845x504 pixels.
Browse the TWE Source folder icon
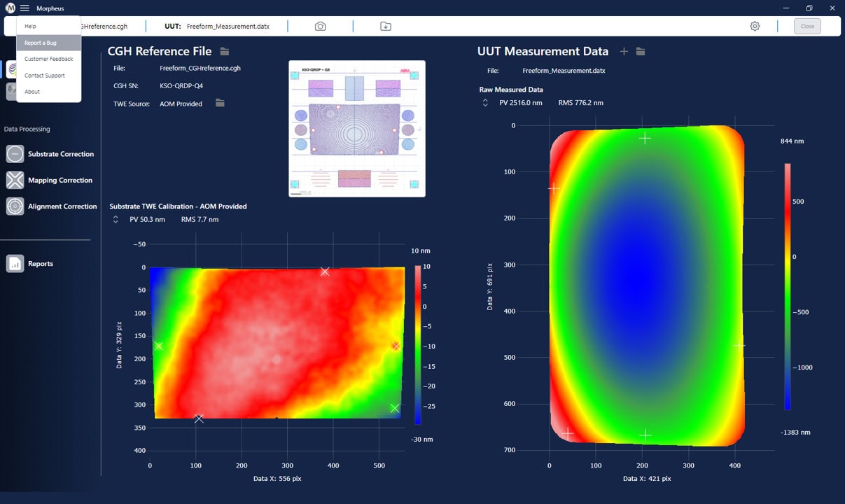coord(220,104)
